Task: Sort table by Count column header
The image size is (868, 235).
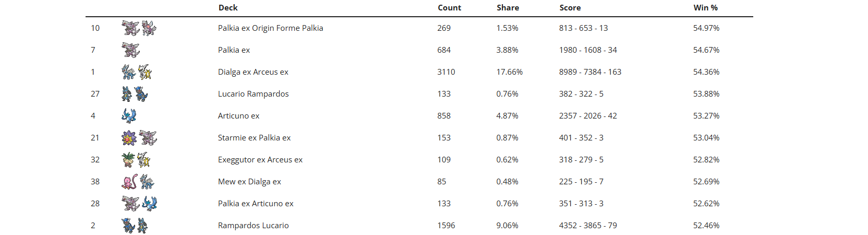Action: [449, 8]
